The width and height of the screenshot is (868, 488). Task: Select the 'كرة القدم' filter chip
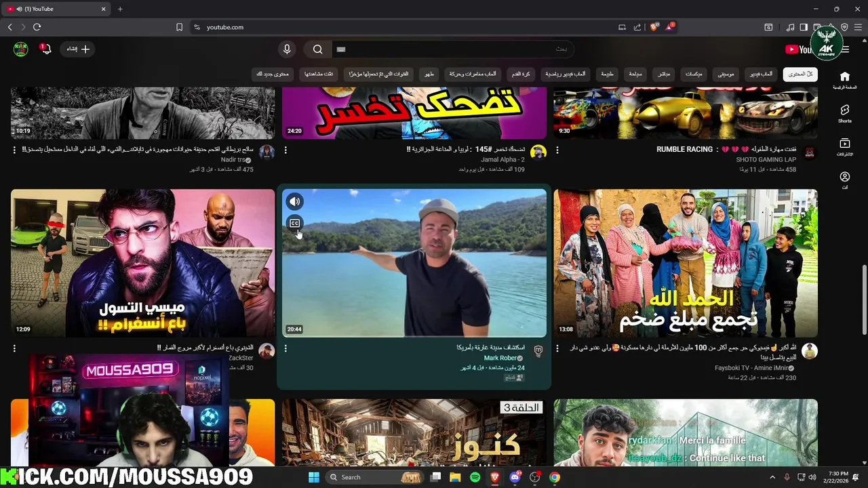[x=521, y=74]
